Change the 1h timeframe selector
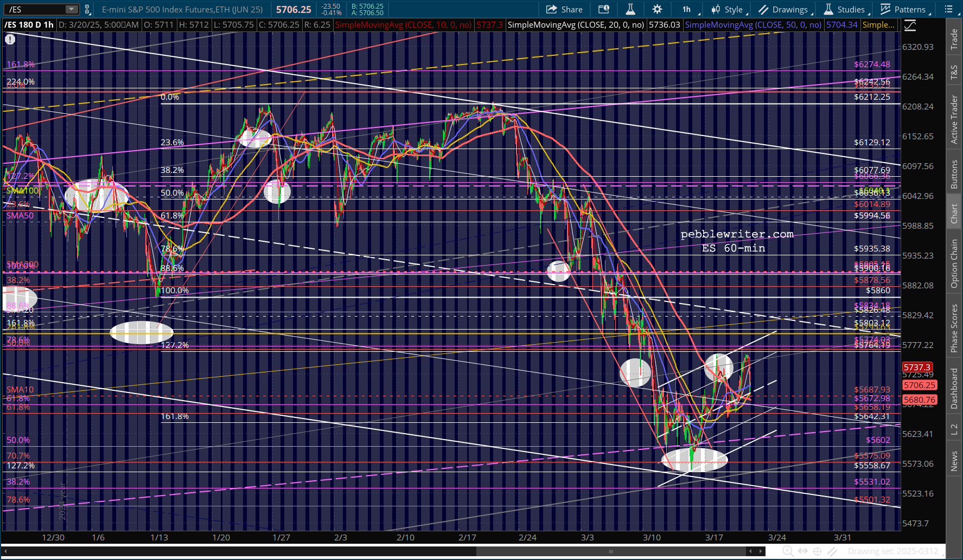 click(x=687, y=9)
